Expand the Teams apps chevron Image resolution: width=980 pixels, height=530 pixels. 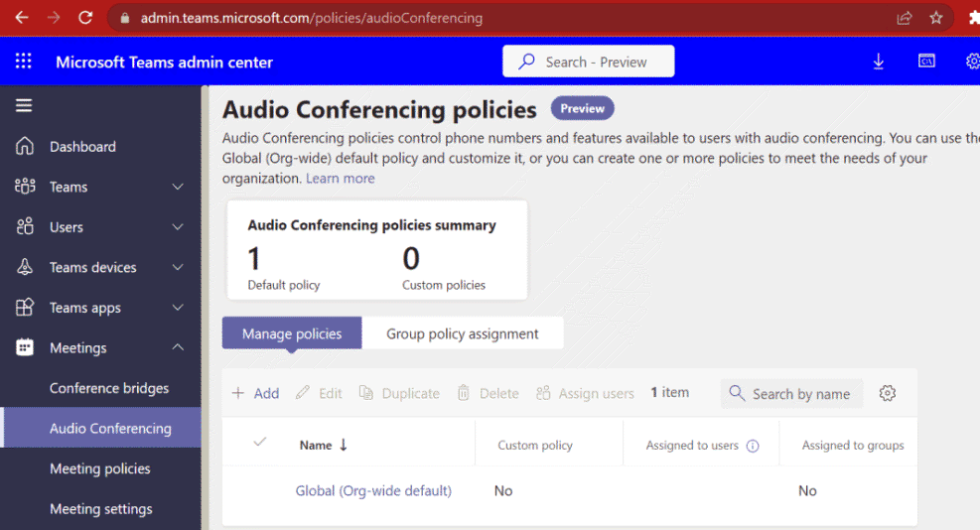pos(178,307)
